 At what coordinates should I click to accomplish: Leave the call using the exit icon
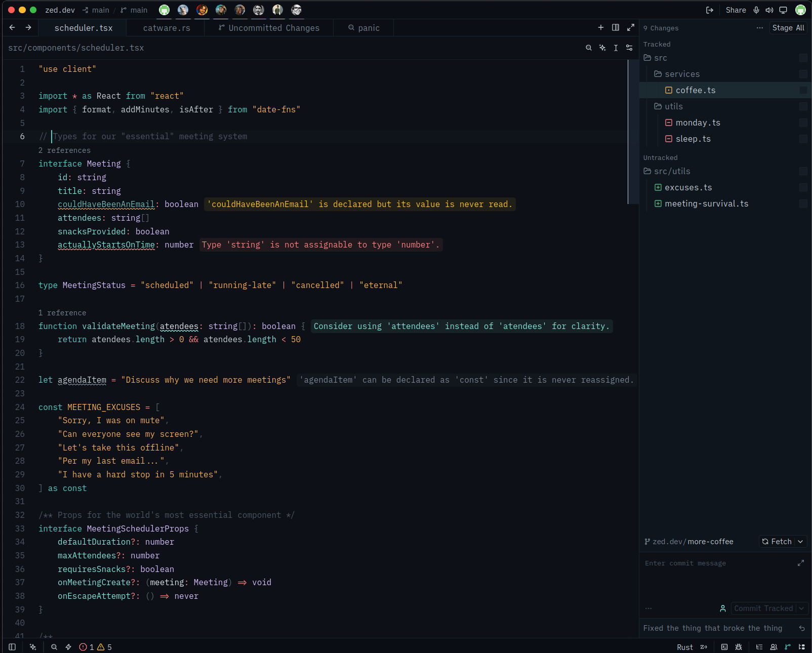tap(710, 10)
